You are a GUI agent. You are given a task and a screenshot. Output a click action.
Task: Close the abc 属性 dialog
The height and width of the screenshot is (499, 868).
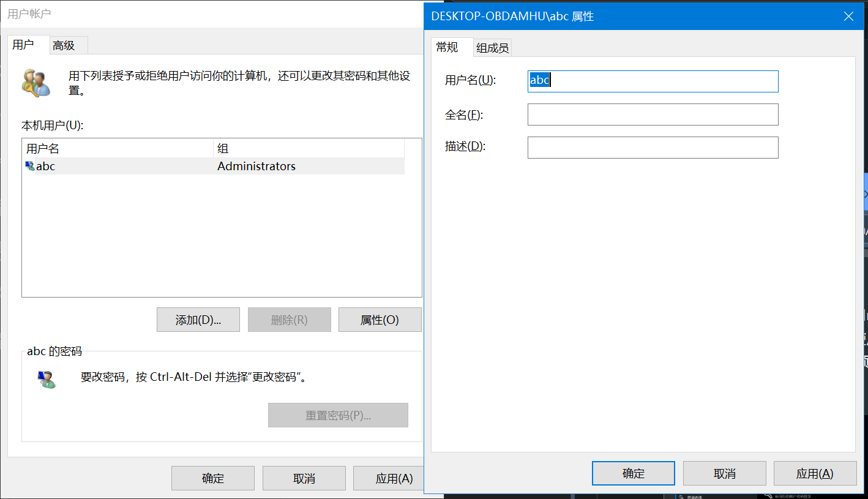pos(848,17)
